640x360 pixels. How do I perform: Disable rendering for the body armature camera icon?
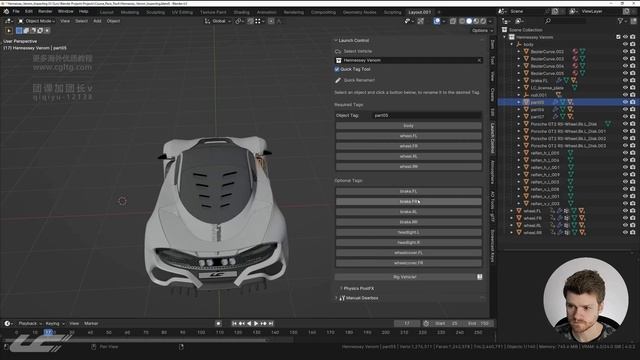click(x=633, y=44)
